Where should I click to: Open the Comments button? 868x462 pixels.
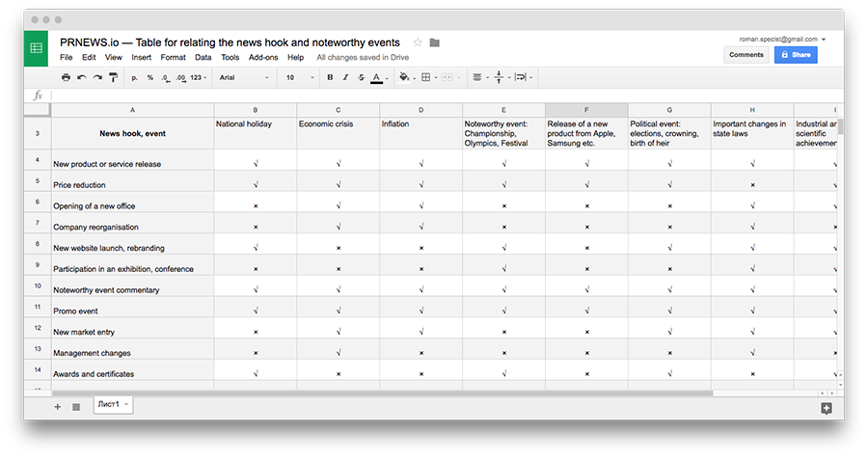pyautogui.click(x=746, y=55)
